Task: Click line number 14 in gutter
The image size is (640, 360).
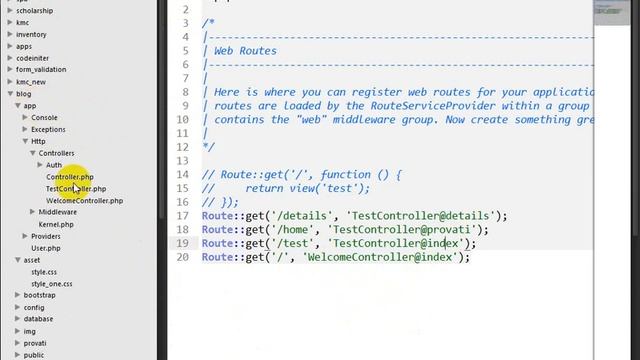Action: click(182, 175)
